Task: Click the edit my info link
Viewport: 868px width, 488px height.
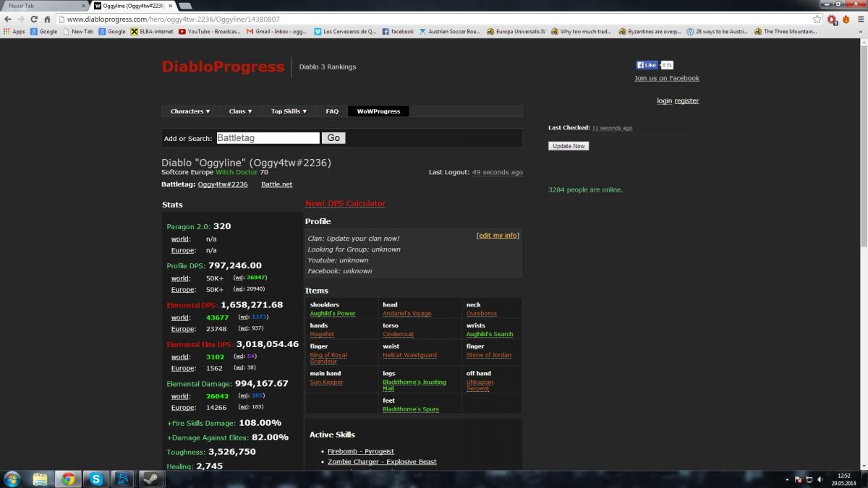Action: 498,236
